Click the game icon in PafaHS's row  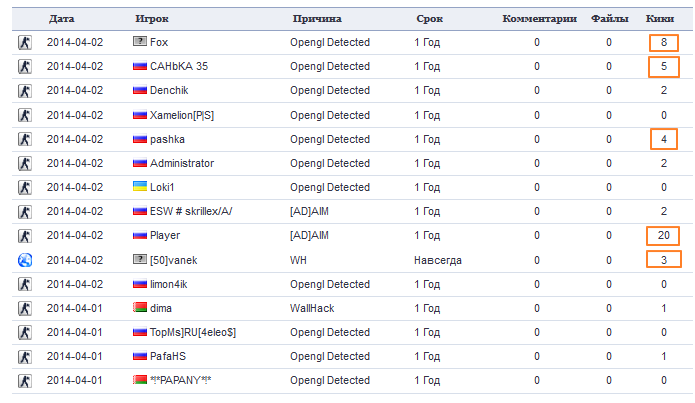coord(25,357)
